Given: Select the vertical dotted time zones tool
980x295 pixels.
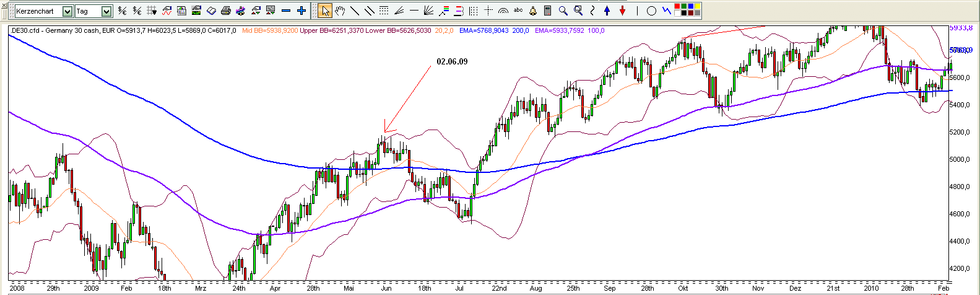Looking at the screenshot, I should (x=473, y=11).
